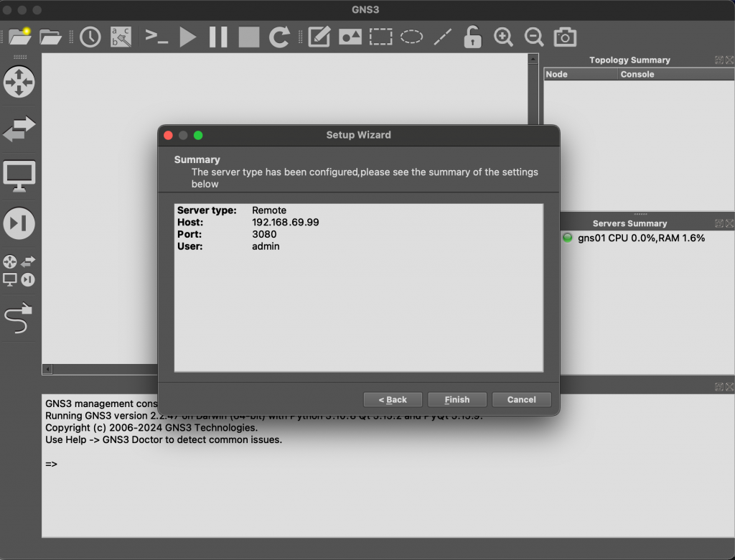Browse switches in device sidebar
The image size is (735, 560).
point(19,129)
